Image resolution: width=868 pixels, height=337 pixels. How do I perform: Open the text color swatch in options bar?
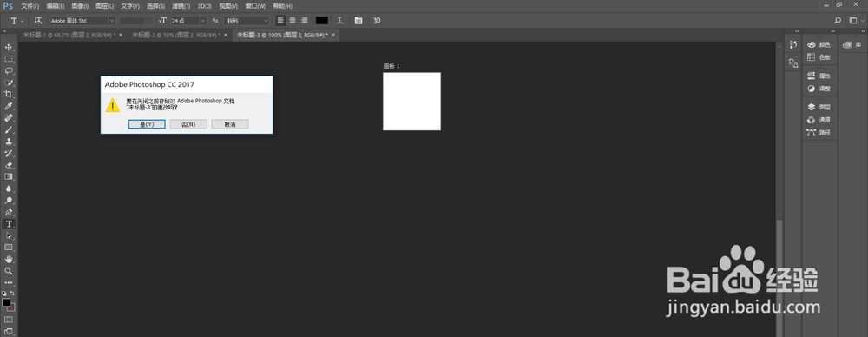tap(322, 21)
